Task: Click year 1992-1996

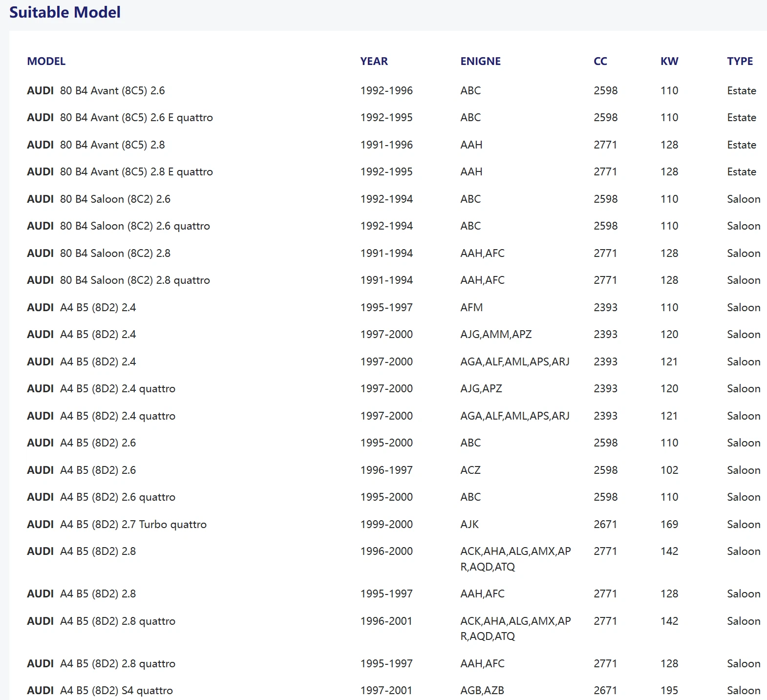Action: pyautogui.click(x=386, y=91)
